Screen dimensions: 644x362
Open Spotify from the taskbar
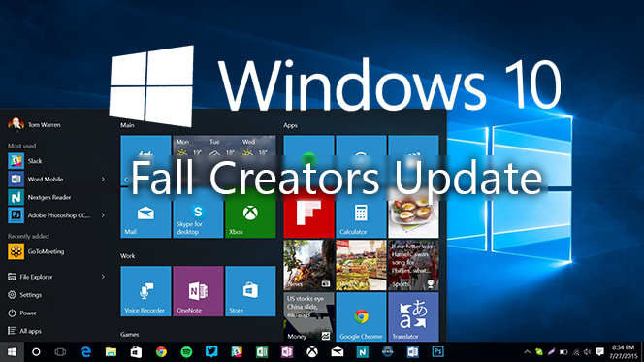tap(186, 352)
